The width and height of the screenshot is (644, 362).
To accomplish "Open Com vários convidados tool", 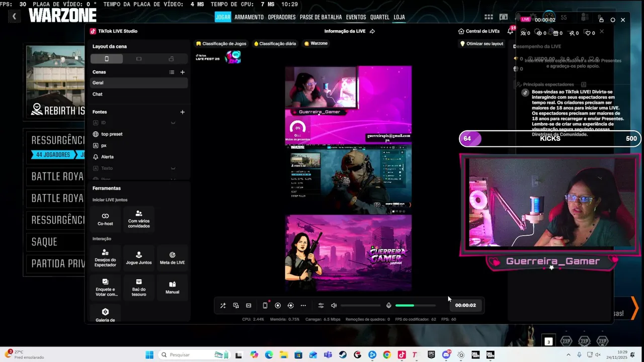I will (x=139, y=219).
